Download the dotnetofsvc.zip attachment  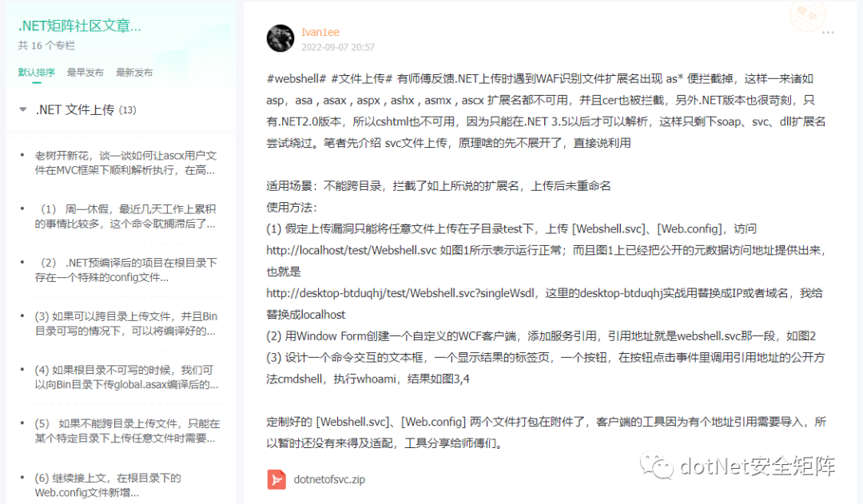click(x=329, y=479)
